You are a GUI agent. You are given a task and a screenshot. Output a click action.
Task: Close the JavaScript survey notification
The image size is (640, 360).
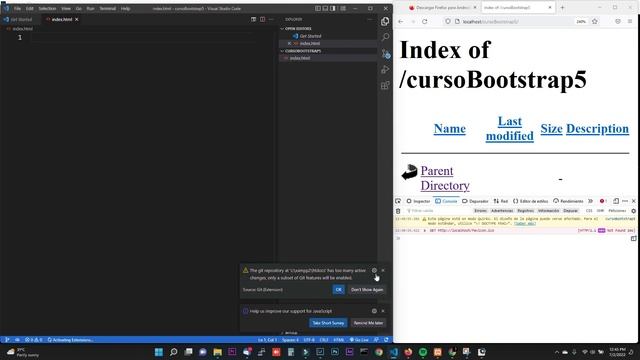(x=383, y=311)
